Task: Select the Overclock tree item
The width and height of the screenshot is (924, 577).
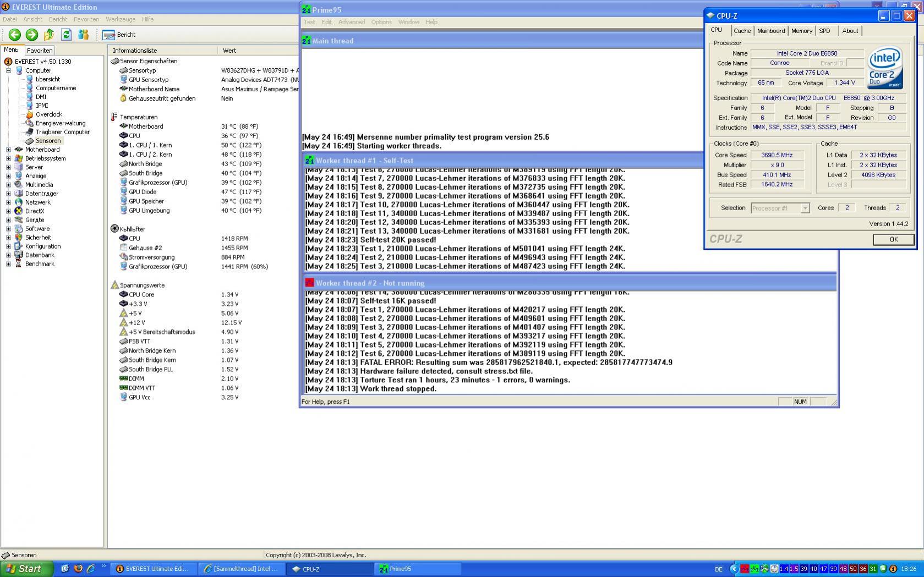Action: coord(49,114)
